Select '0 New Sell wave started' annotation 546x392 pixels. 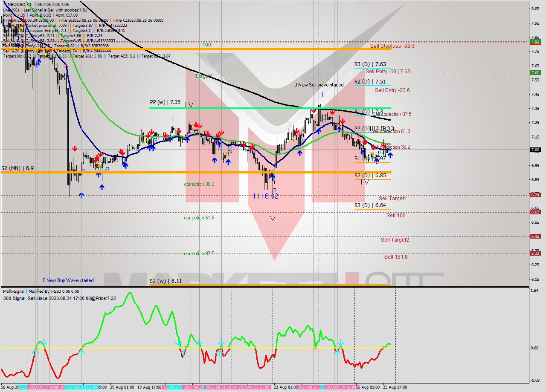click(x=319, y=85)
